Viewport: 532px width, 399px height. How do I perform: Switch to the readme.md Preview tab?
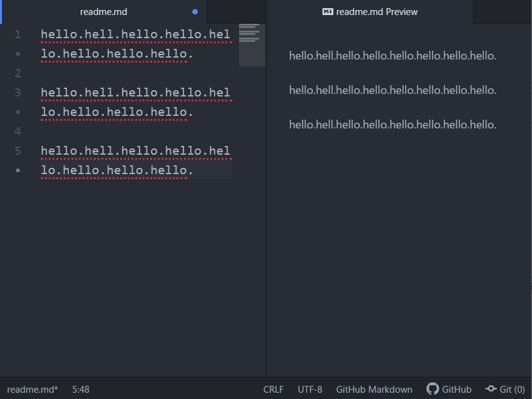click(x=370, y=12)
